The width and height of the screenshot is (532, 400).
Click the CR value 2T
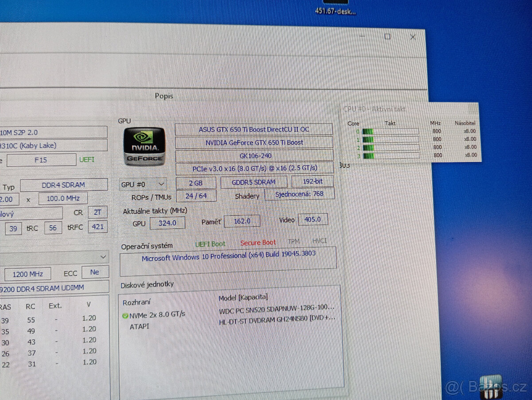click(98, 212)
